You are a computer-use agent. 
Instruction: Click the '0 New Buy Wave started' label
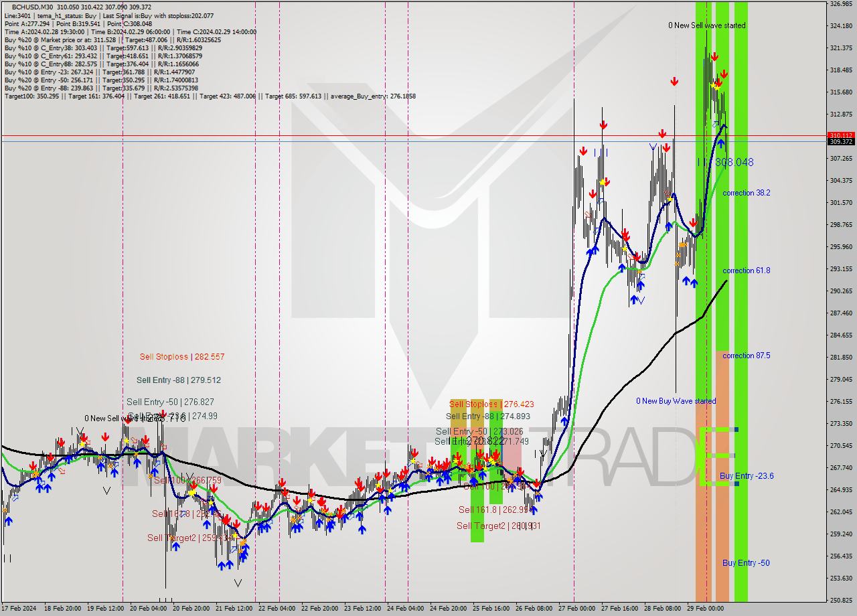tap(676, 401)
